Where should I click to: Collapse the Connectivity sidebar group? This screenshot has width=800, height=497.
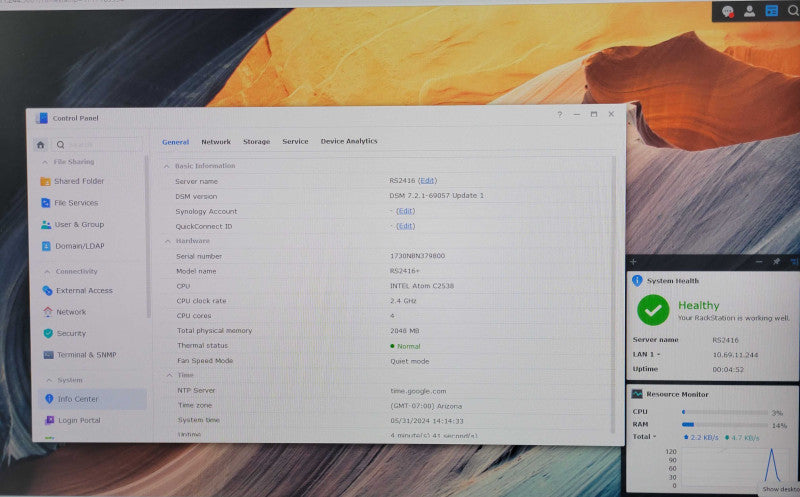(47, 271)
